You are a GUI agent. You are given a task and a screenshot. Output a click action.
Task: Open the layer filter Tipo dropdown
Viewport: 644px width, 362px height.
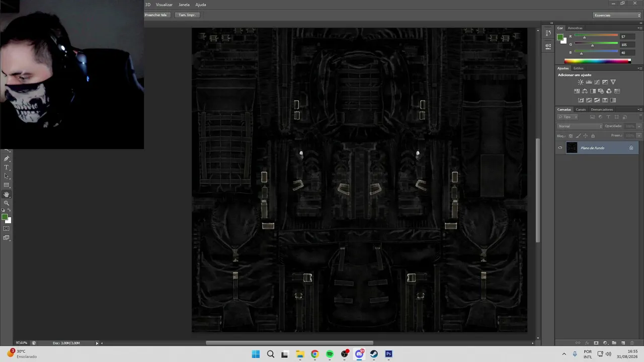pyautogui.click(x=568, y=117)
